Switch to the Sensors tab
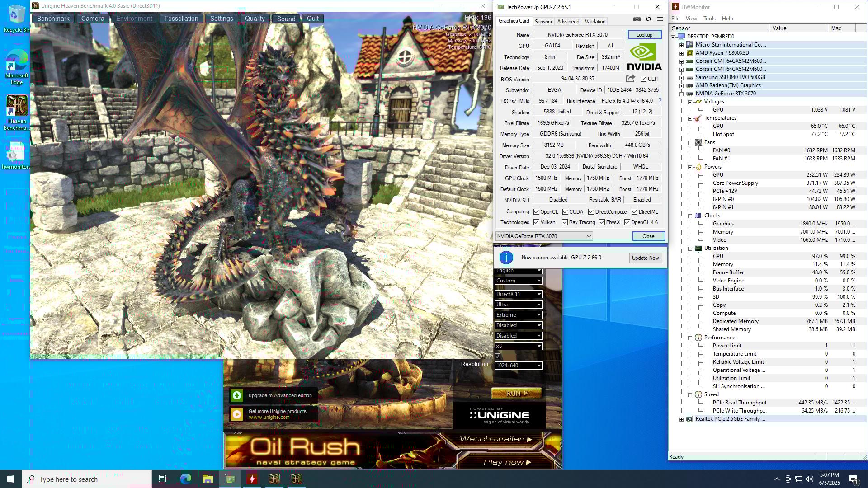Image resolution: width=868 pixels, height=488 pixels. 542,22
